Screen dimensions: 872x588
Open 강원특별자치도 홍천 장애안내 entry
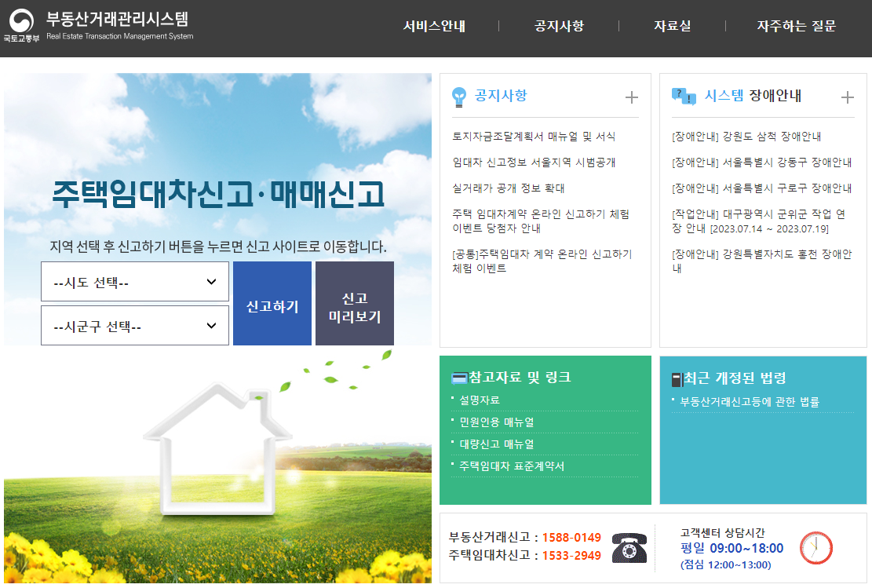tap(761, 261)
